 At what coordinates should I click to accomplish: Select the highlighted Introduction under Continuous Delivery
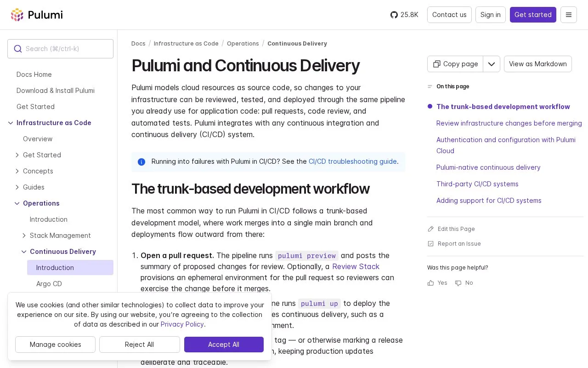coord(70,268)
